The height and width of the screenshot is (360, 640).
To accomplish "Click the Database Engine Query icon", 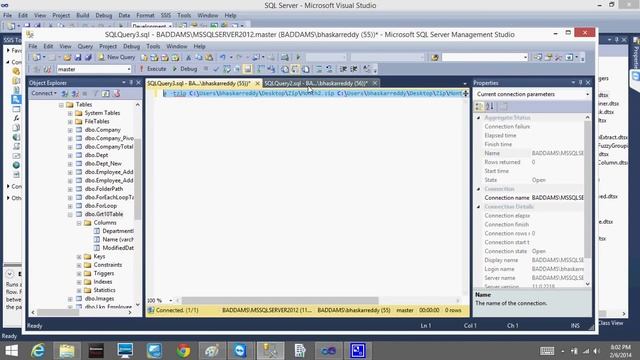I will pos(144,58).
